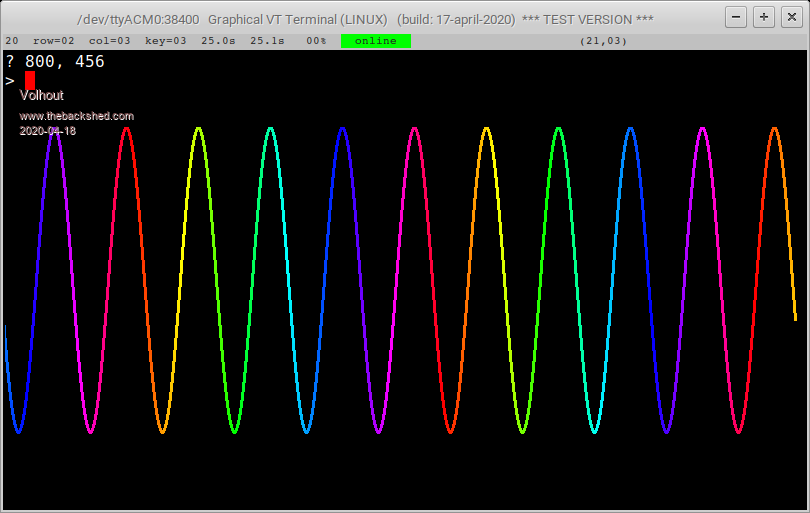The width and height of the screenshot is (810, 513).
Task: Maximize the Graphical VT Terminal window
Action: [x=763, y=18]
